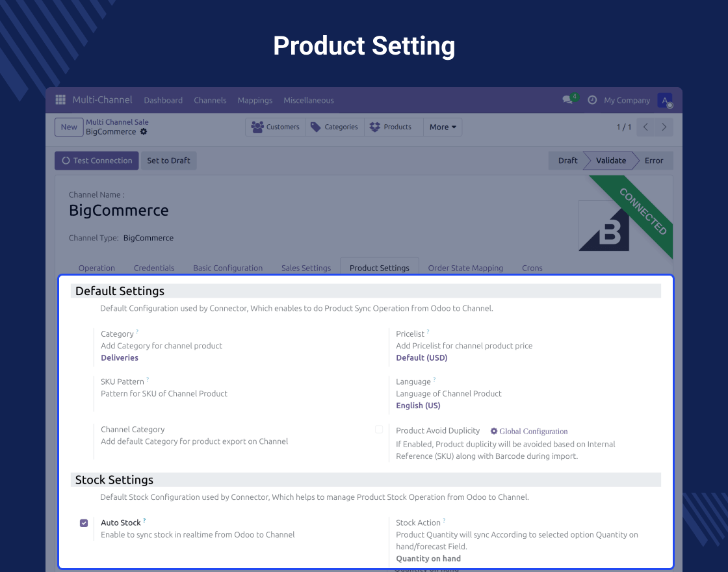Click the Global Configuration link
This screenshot has height=572, width=728.
[529, 431]
